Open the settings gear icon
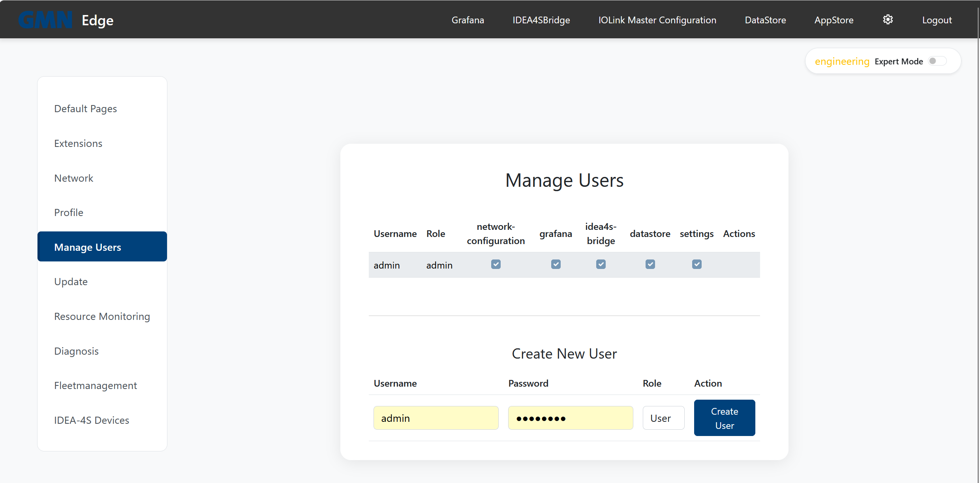The image size is (980, 483). [888, 19]
